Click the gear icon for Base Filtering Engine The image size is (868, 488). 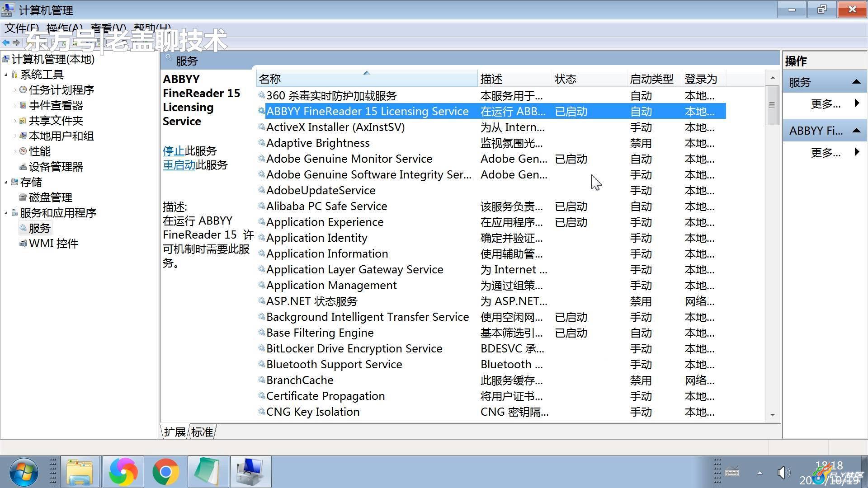point(261,333)
